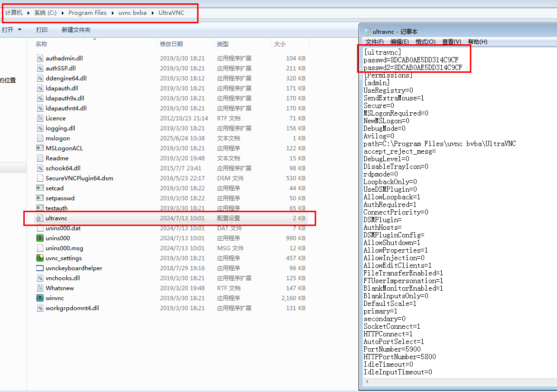The width and height of the screenshot is (557, 392).
Task: Click the passwd=8DCAB0AE5DD314C9CF line in Notepad
Action: click(x=411, y=59)
